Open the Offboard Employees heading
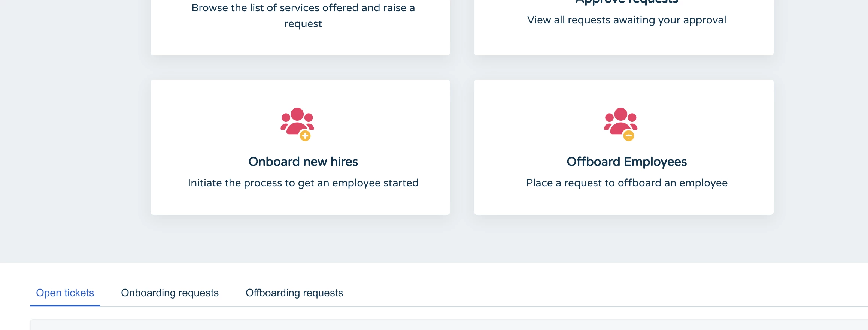Viewport: 868px width, 330px height. [626, 162]
